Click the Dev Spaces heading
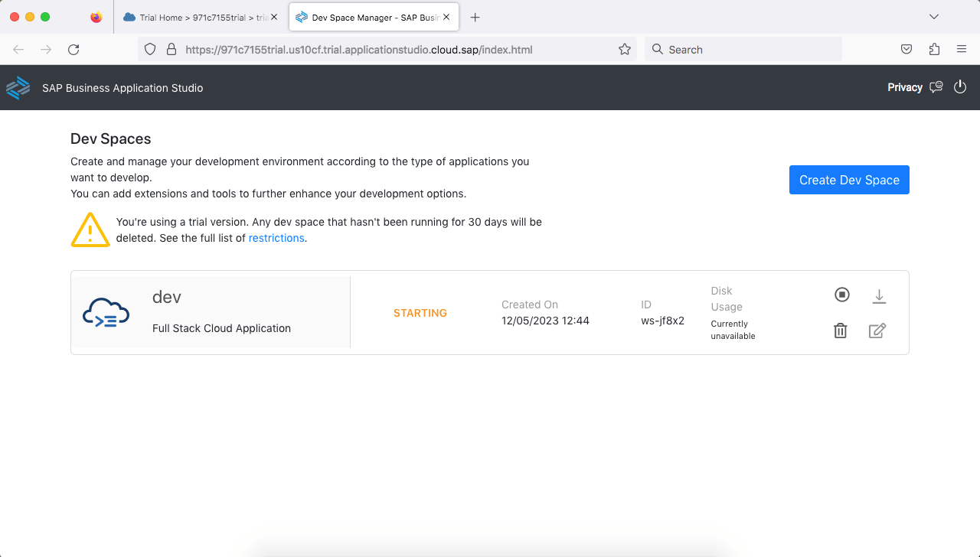This screenshot has height=557, width=980. tap(110, 138)
